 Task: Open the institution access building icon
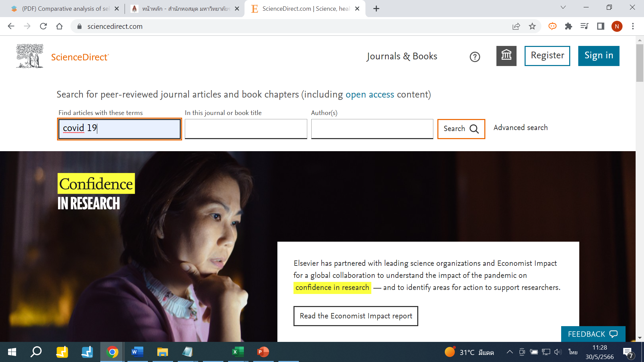[506, 56]
